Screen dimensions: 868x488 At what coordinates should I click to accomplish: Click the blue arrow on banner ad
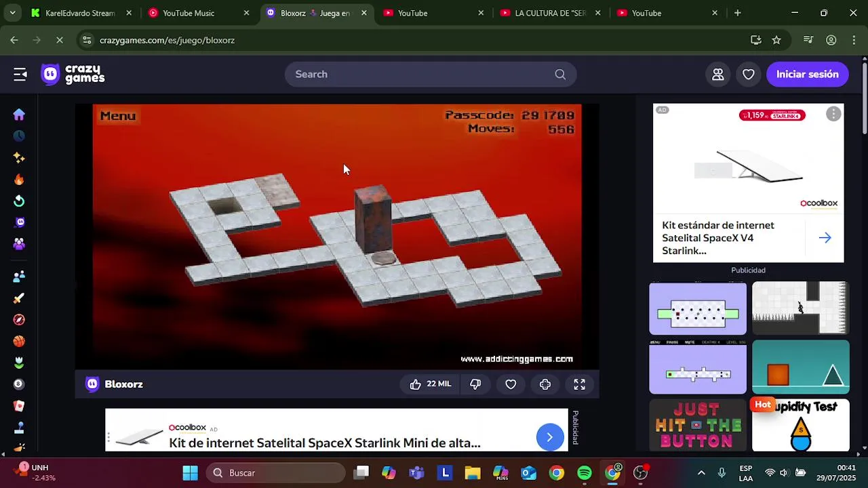pos(550,437)
